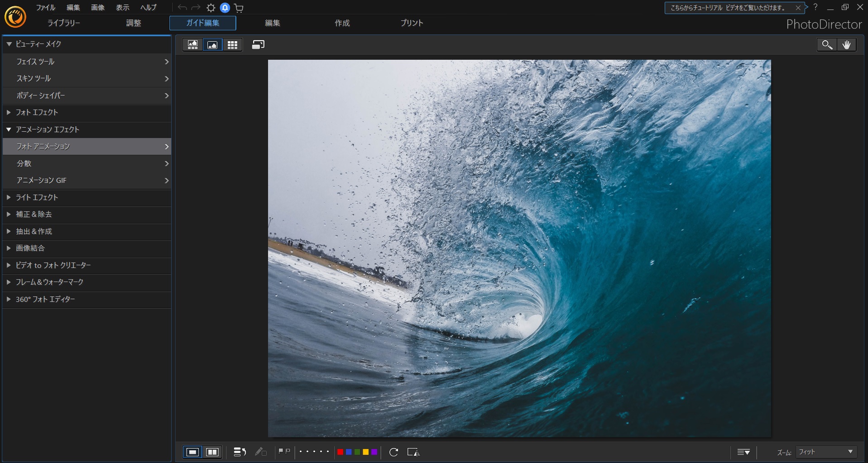Image resolution: width=868 pixels, height=463 pixels.
Task: Click the blue notification bell icon
Action: tap(225, 8)
